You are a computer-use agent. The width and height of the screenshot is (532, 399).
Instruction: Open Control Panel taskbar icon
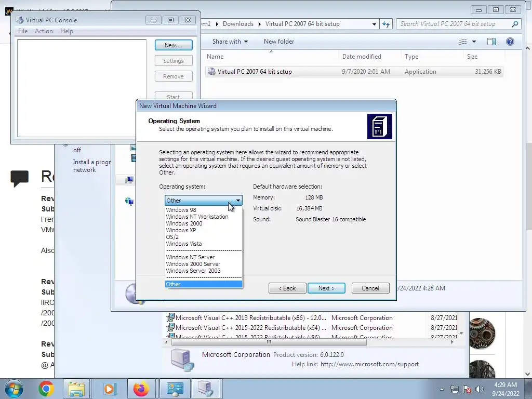[x=175, y=389]
